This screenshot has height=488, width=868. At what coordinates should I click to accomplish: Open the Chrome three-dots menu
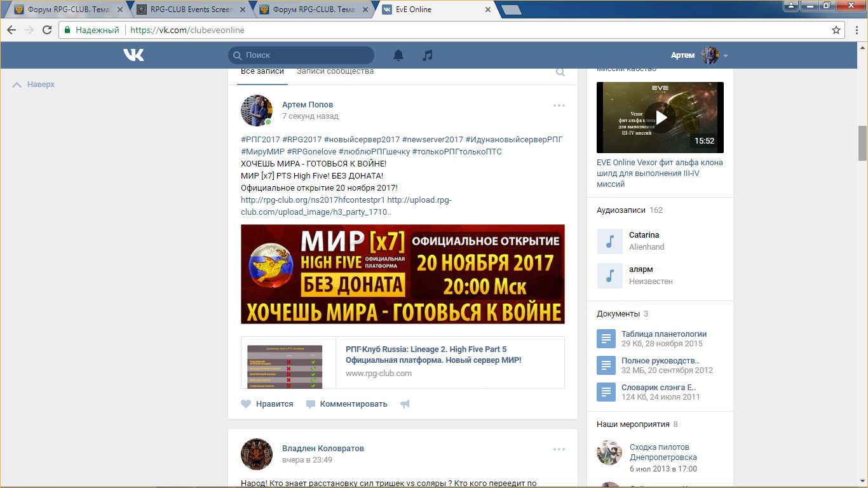[x=855, y=30]
